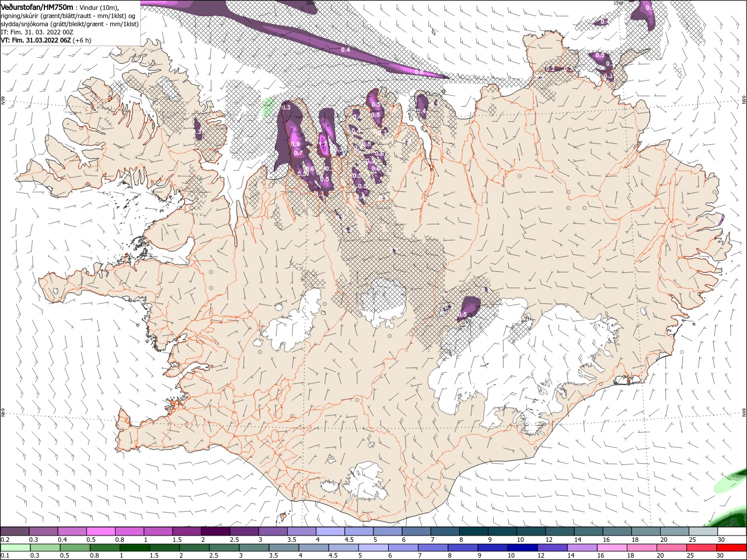Select lower legend pink swatch starting at 20
747x560 pixels.
coord(671,548)
